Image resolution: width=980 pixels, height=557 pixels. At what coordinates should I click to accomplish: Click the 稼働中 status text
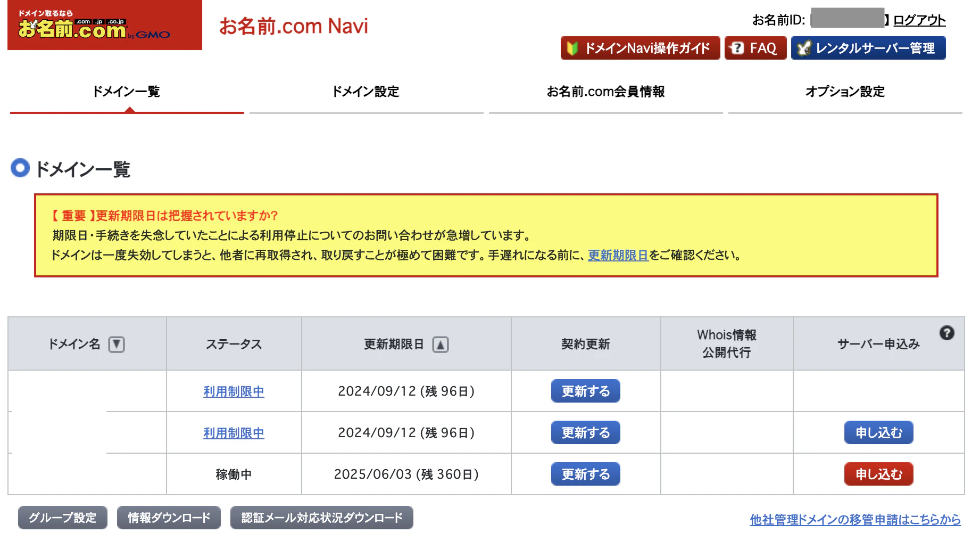[234, 474]
